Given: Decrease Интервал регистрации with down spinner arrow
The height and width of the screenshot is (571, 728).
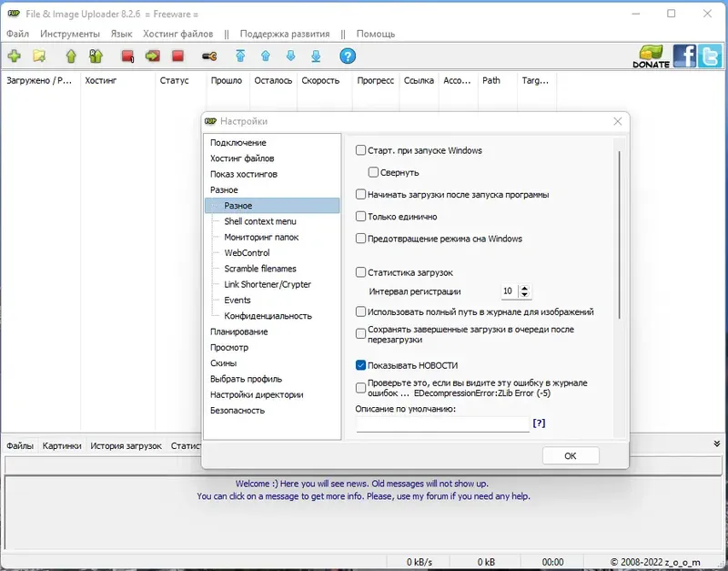Looking at the screenshot, I should click(524, 294).
